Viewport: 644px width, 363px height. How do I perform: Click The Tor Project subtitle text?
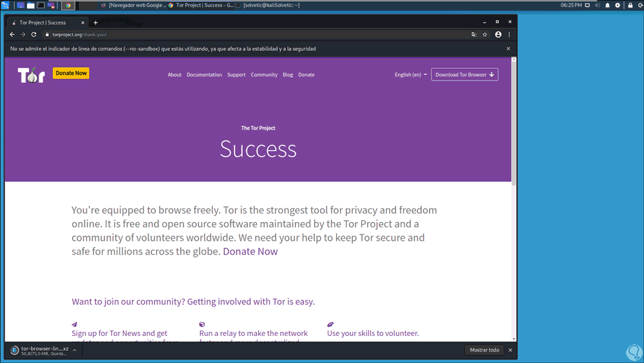coord(258,128)
